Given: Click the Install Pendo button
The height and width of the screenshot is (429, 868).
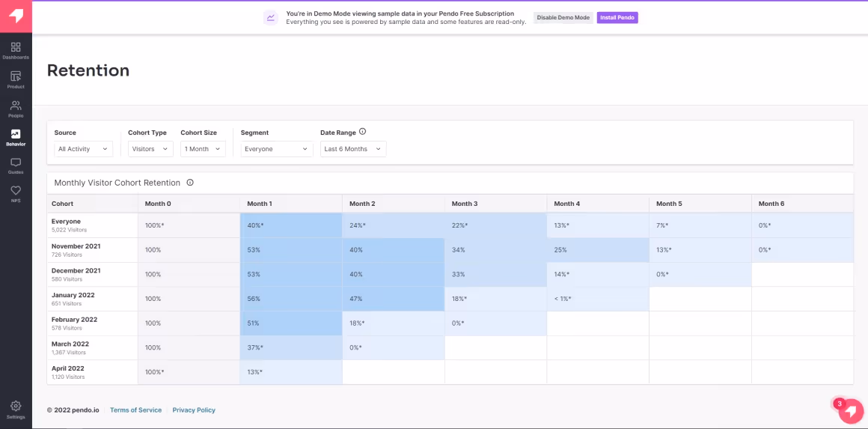Looking at the screenshot, I should 617,18.
